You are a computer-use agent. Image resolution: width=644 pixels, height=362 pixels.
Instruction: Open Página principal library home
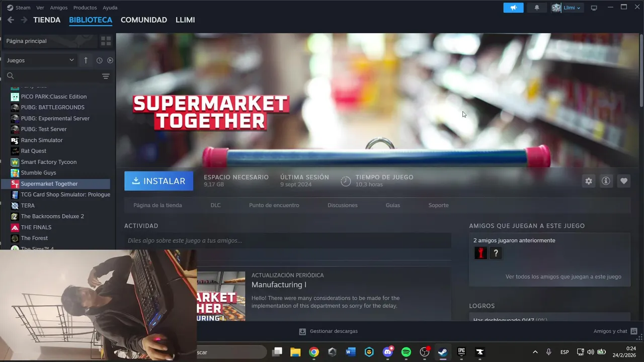tap(50, 41)
